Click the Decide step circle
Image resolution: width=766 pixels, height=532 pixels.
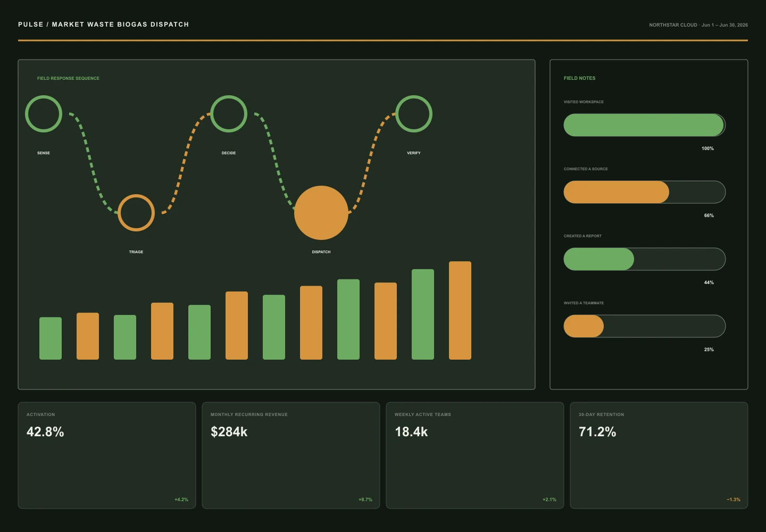pyautogui.click(x=229, y=114)
